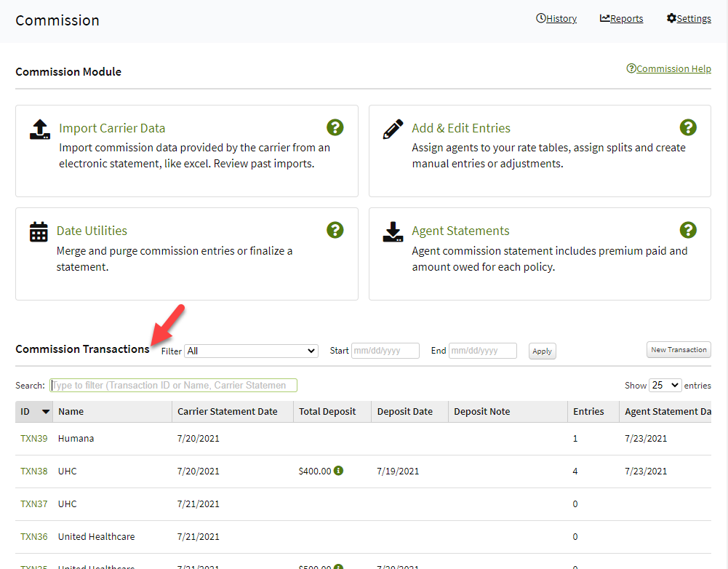Click the Search filter input field

pyautogui.click(x=173, y=385)
